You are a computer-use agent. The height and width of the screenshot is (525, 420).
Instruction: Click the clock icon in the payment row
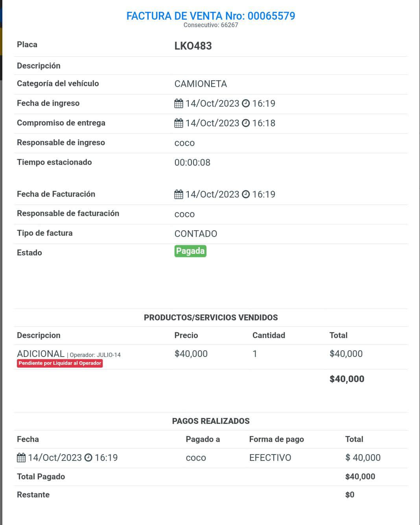click(88, 458)
